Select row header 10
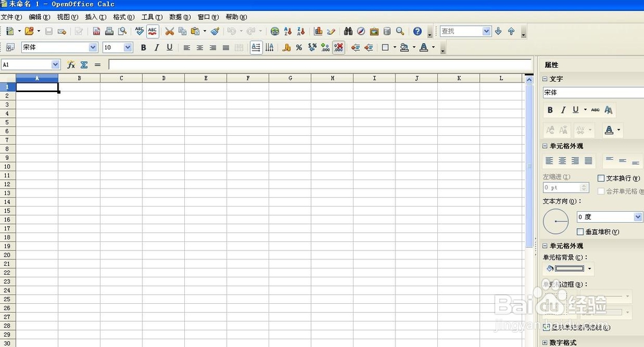 point(7,167)
